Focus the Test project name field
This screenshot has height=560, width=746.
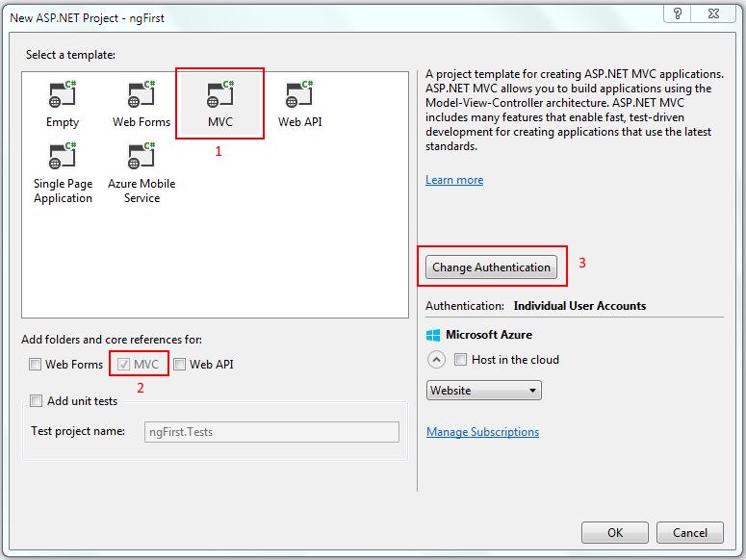271,432
